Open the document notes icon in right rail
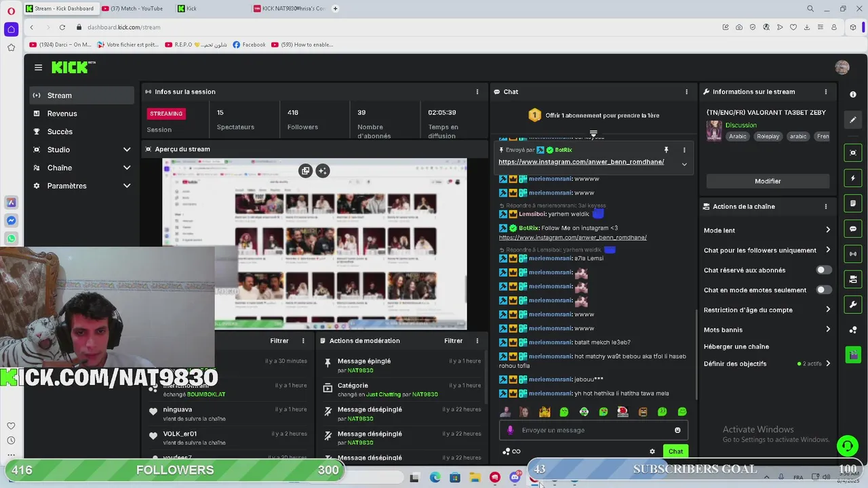The image size is (868, 488). click(x=853, y=203)
